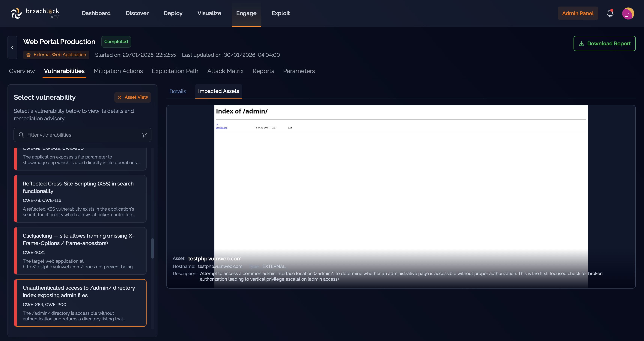Open the Engage menu

click(x=246, y=13)
